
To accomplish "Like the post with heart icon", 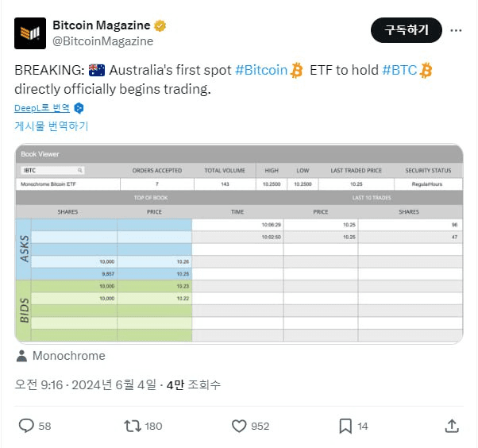I will coord(239,426).
